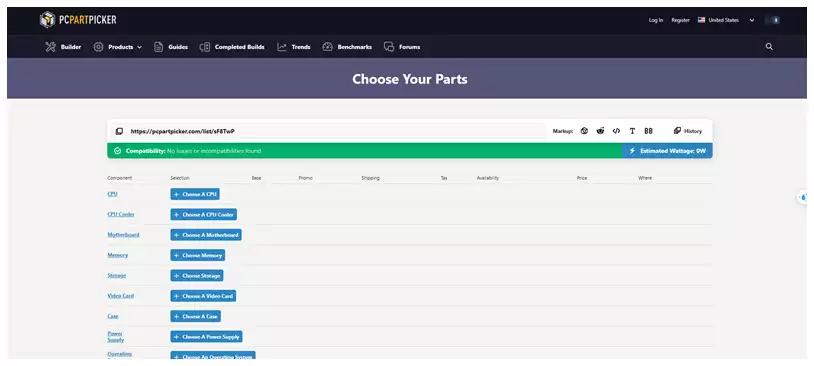The width and height of the screenshot is (814, 366).
Task: Click the Tax column header
Action: click(x=444, y=178)
